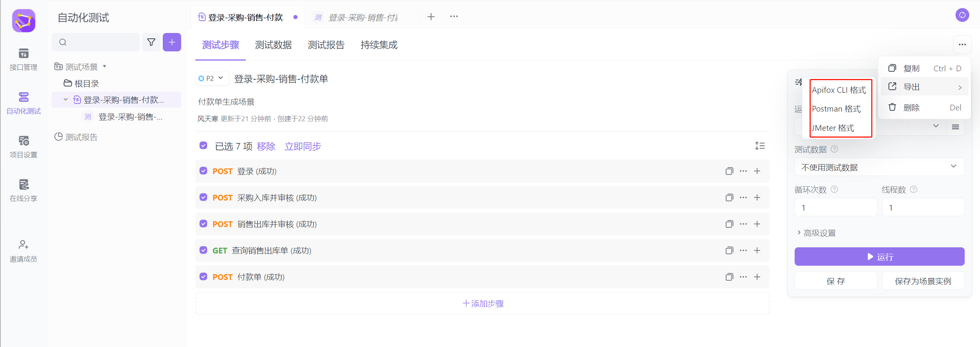Open 在线分享 in the sidebar

pos(23,191)
